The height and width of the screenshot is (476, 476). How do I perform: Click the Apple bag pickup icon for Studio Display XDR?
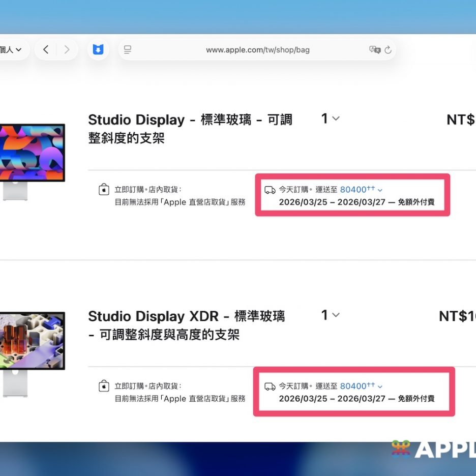click(104, 386)
